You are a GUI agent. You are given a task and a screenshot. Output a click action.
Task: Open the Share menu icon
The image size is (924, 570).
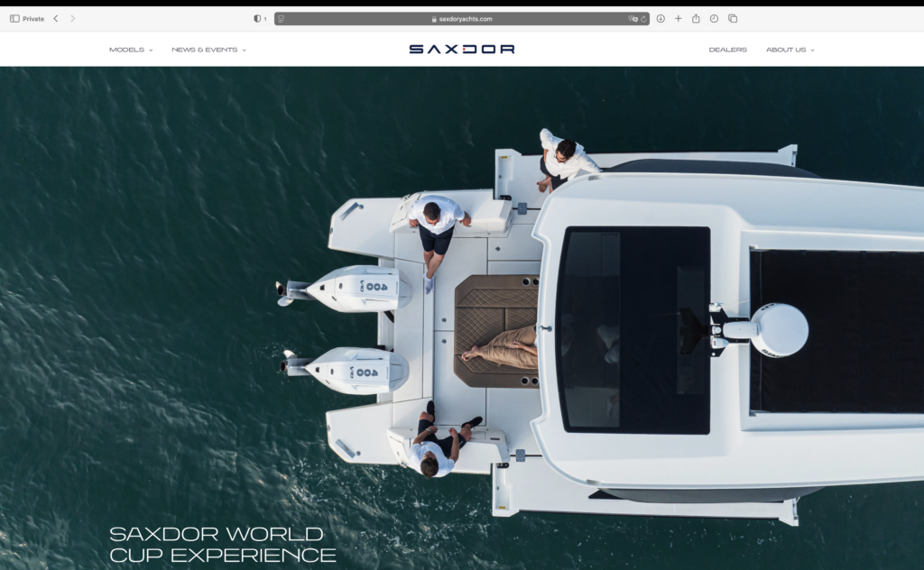coord(696,18)
